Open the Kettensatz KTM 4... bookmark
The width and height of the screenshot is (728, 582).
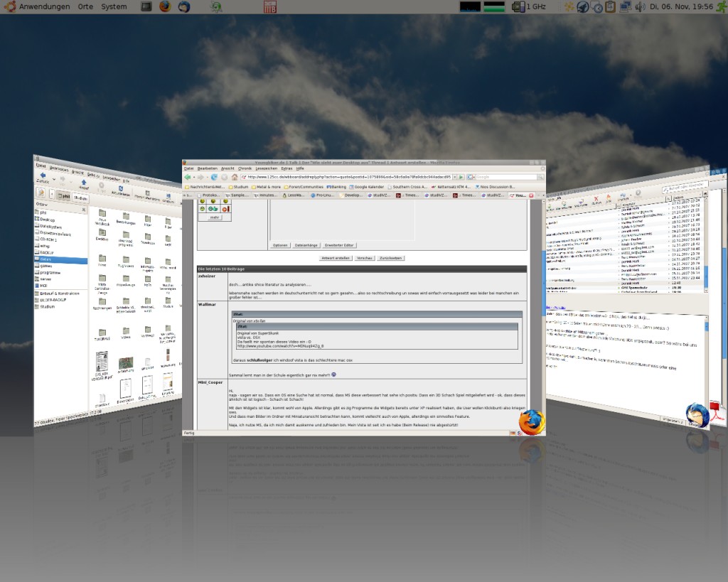pyautogui.click(x=451, y=187)
